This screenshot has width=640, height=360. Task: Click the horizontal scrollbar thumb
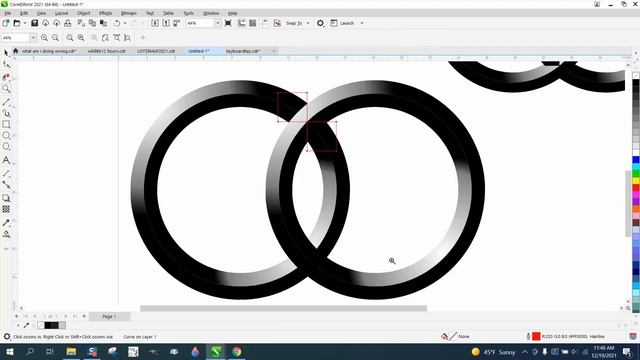pos(284,308)
